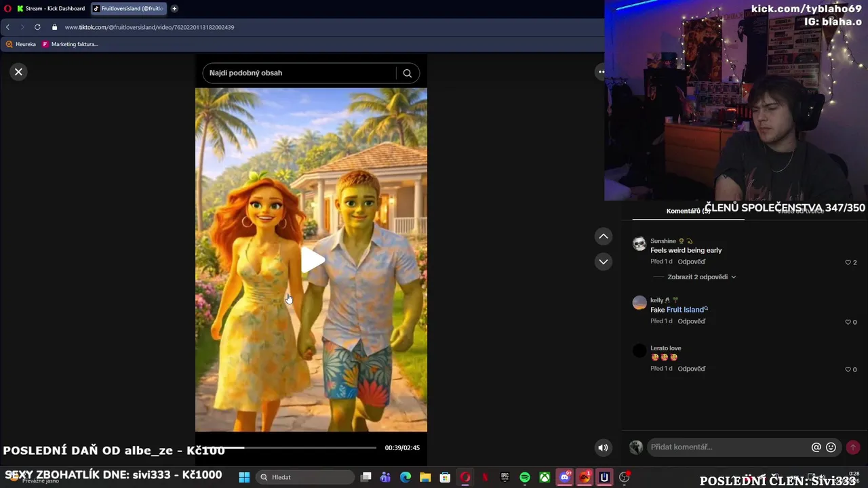
Task: Go to previous video with up chevron
Action: (x=603, y=237)
